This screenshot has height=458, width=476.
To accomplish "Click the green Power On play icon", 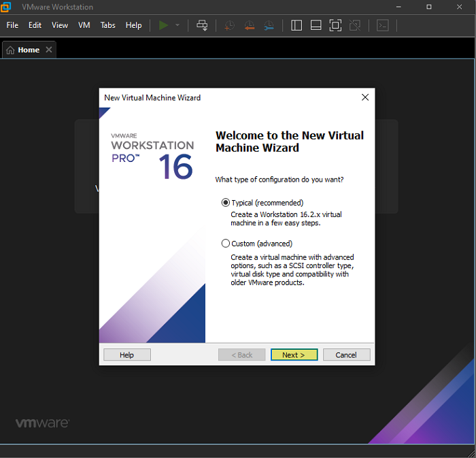I will 164,25.
